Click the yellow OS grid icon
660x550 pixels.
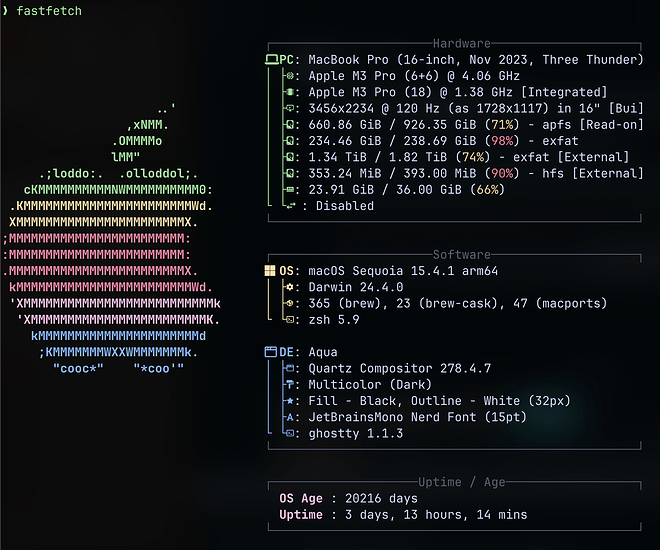pyautogui.click(x=271, y=271)
